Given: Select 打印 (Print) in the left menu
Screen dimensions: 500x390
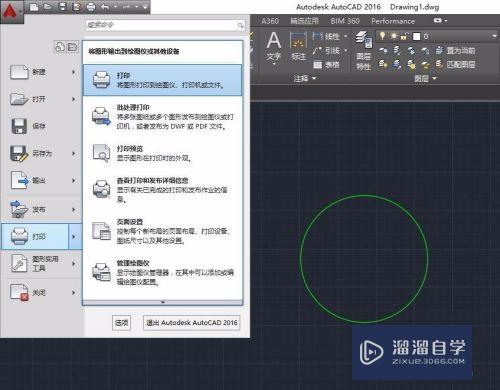Looking at the screenshot, I should click(35, 236).
